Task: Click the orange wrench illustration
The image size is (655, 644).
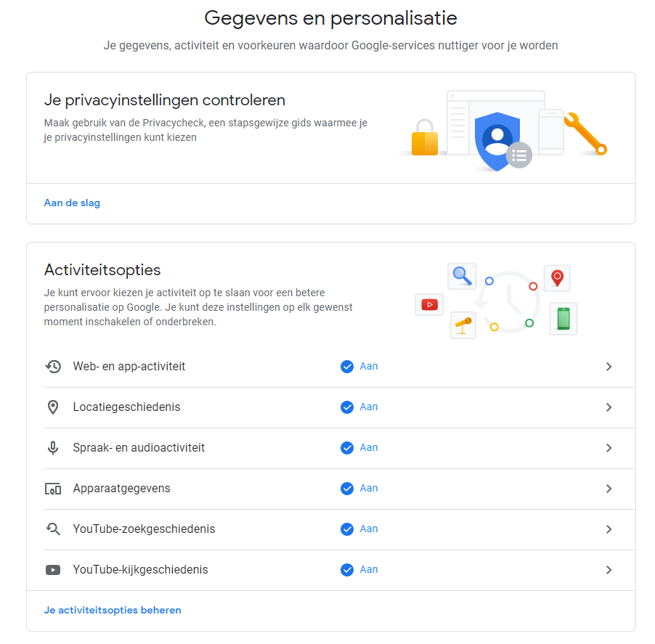Action: (x=585, y=134)
